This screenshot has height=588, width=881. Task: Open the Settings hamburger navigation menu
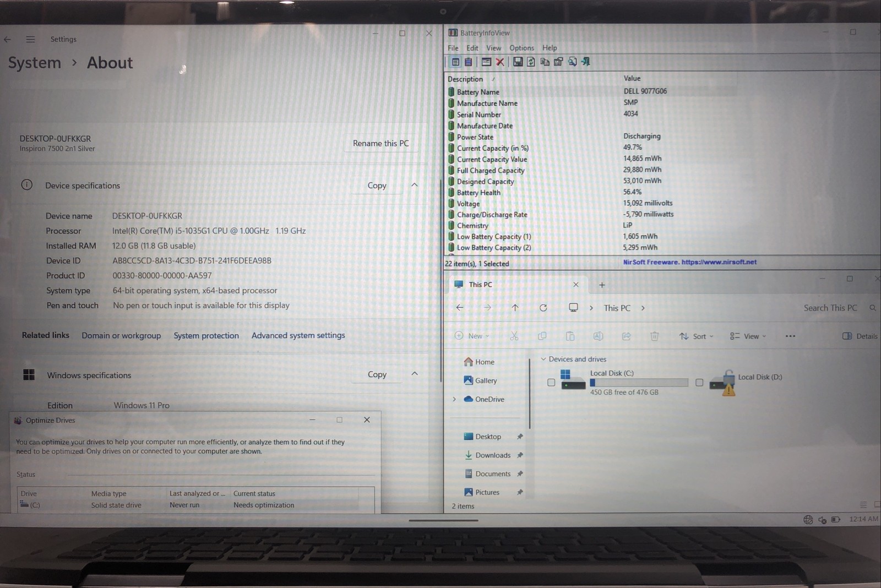30,39
